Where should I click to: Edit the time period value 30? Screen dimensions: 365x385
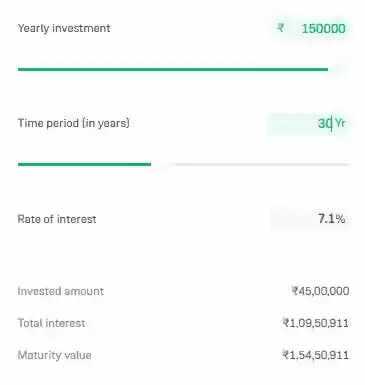[x=324, y=123]
